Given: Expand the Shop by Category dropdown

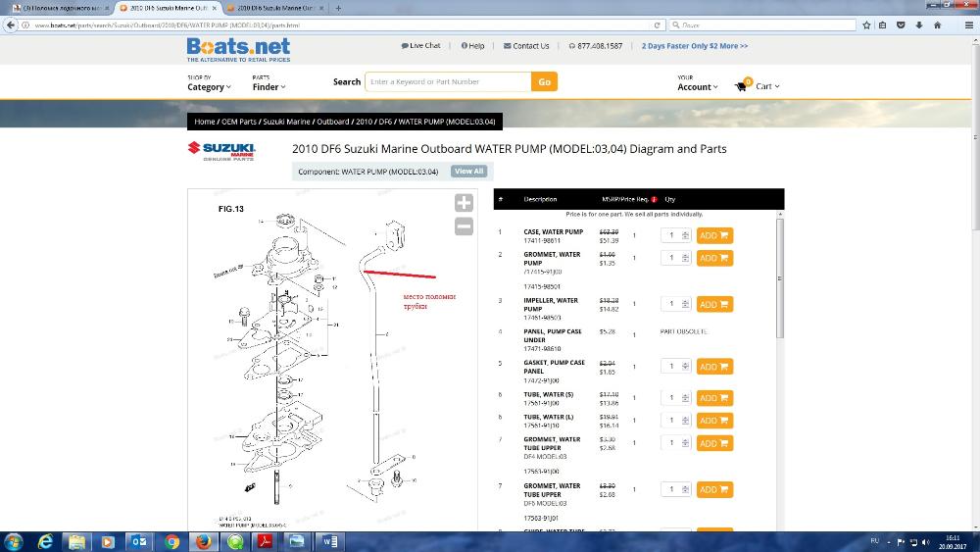Looking at the screenshot, I should [209, 87].
